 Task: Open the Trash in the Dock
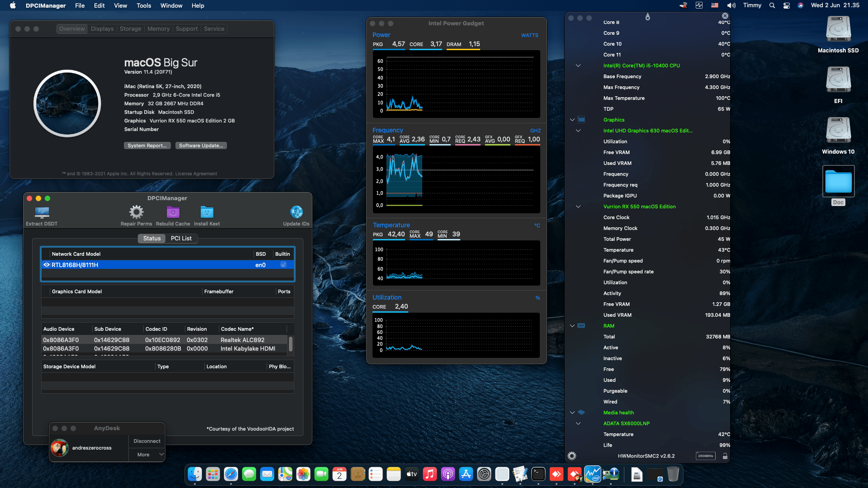673,474
